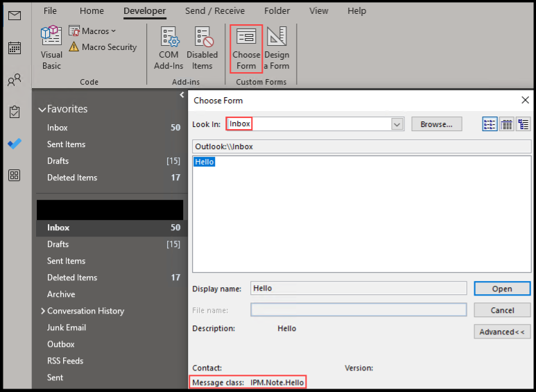Toggle the category tree view button

point(524,124)
